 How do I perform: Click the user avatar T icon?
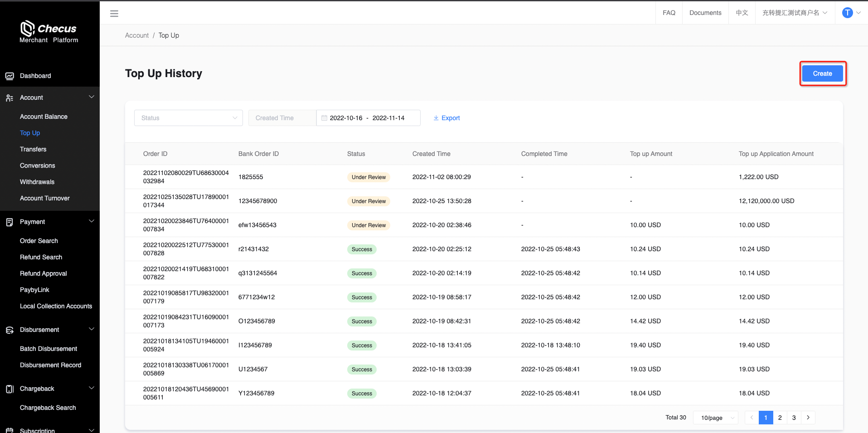click(x=847, y=13)
